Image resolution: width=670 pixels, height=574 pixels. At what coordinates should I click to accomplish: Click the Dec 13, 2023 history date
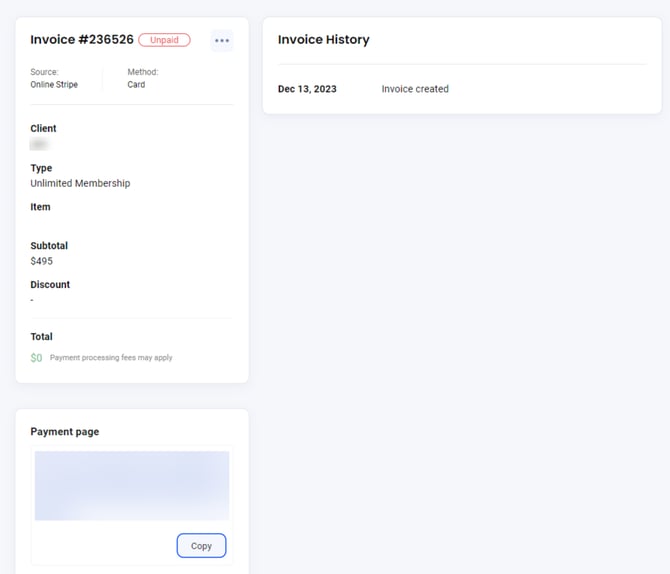point(307,89)
